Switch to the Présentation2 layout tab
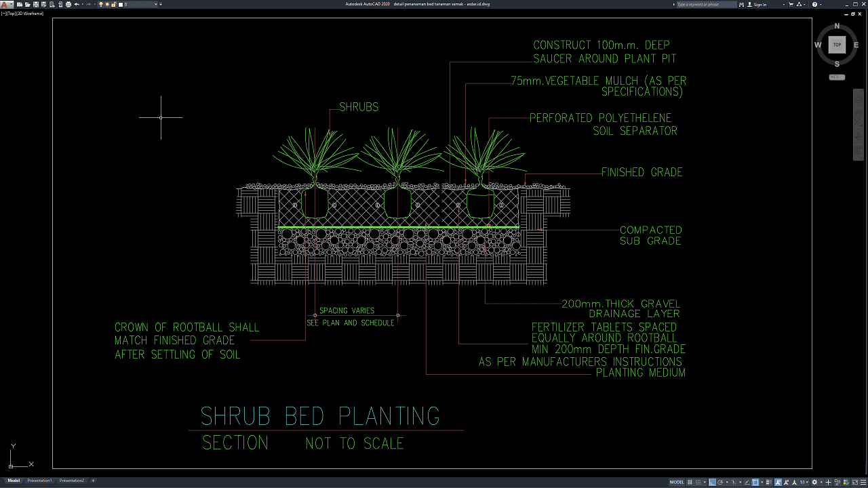The width and height of the screenshot is (868, 488). [x=72, y=481]
